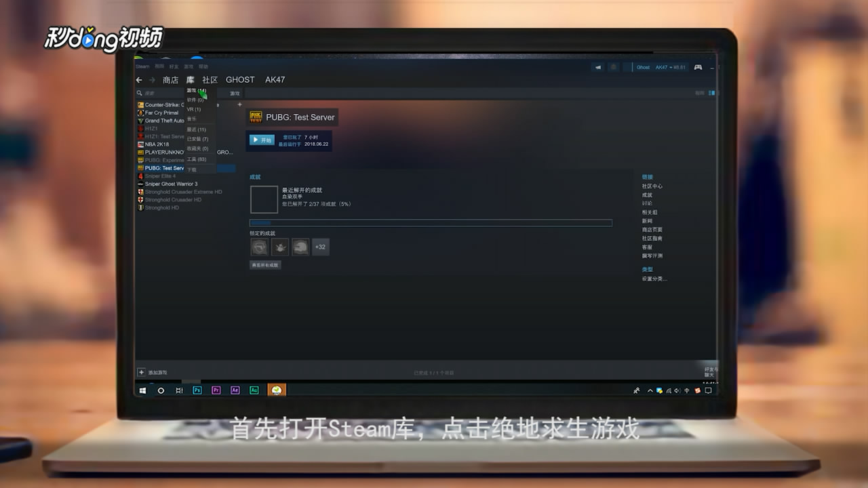The height and width of the screenshot is (488, 868).
Task: Select Sniper Elite 4 entry
Action: 157,176
